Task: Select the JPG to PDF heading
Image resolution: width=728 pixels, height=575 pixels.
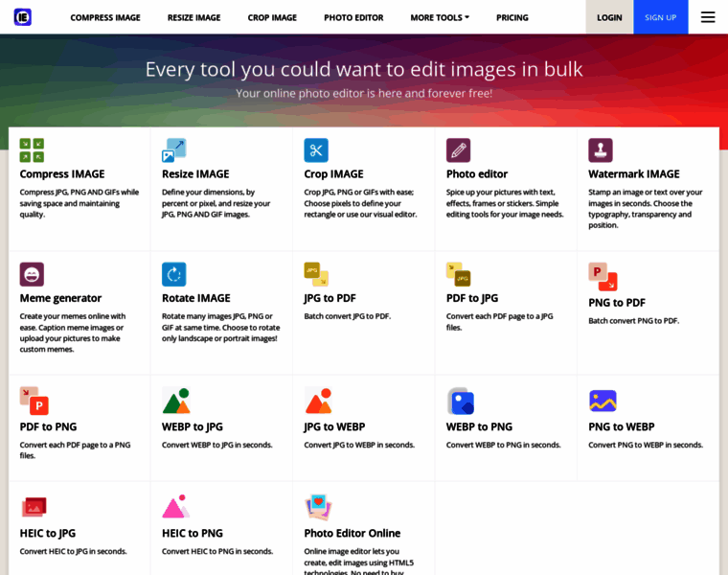Action: point(330,298)
